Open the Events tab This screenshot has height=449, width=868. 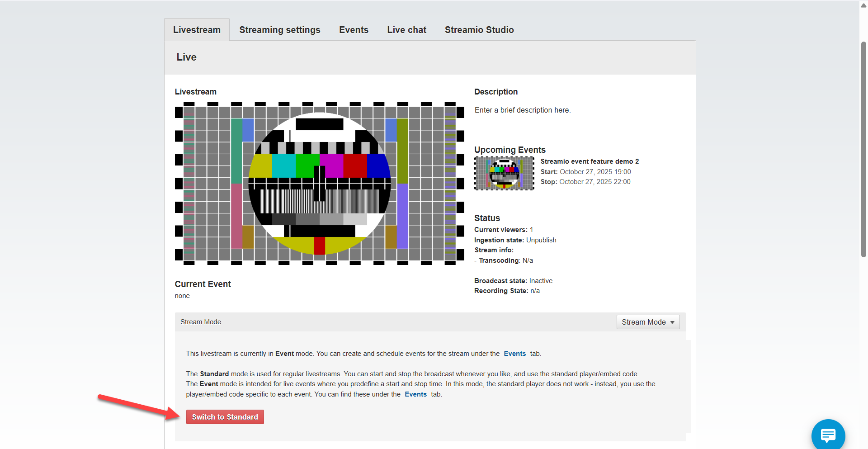[x=354, y=30]
